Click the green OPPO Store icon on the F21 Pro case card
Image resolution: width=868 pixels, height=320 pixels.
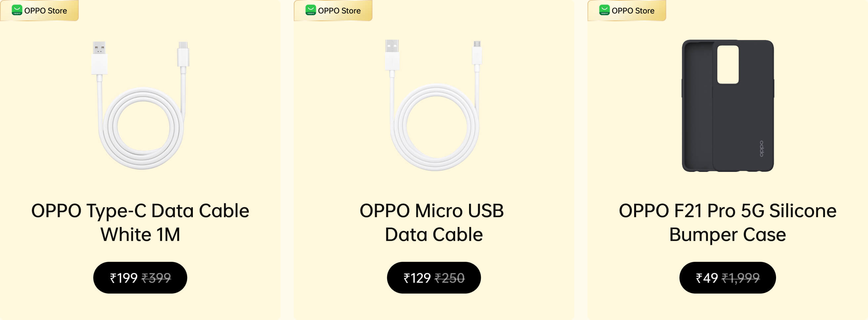click(x=604, y=10)
